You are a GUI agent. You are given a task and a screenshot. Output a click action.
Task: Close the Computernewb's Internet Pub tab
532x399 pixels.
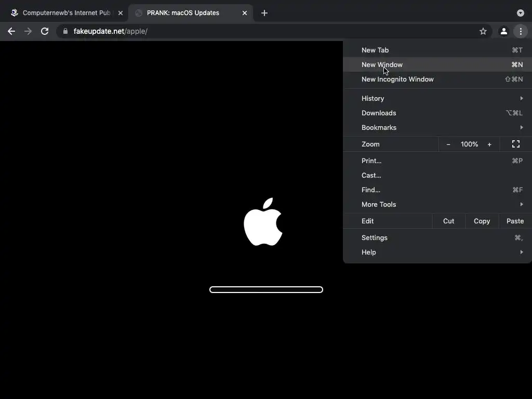[x=121, y=13]
